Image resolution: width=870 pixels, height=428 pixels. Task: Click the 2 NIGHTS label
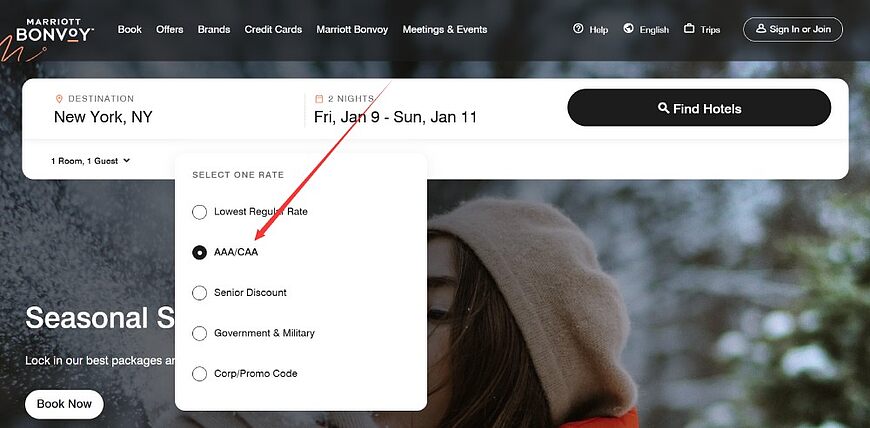point(351,99)
